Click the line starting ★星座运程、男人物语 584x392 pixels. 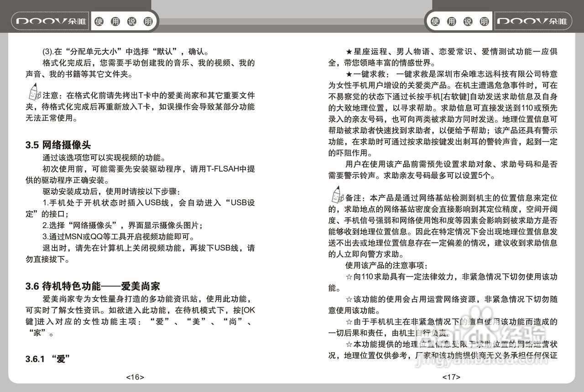[x=452, y=52]
